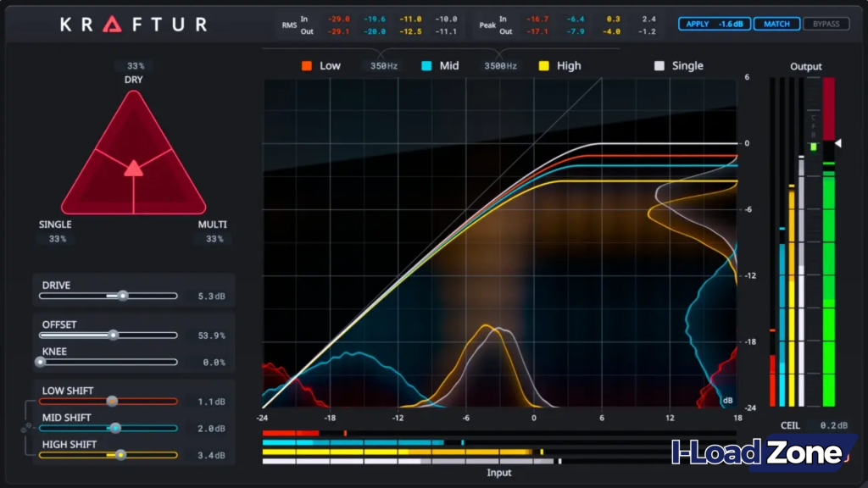Switch to the Mid band tab
Screen dimensions: 868x488
(x=448, y=64)
